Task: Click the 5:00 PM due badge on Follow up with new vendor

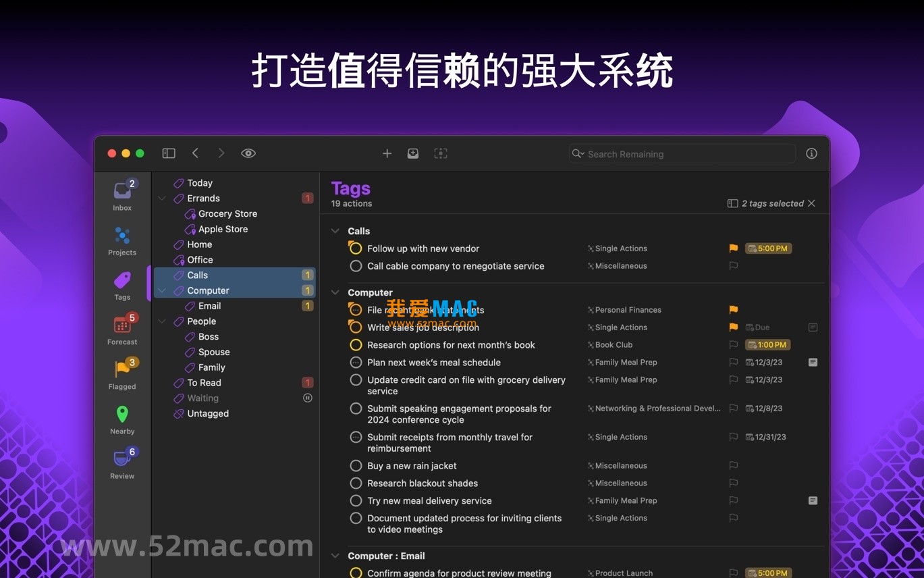Action: 767,248
